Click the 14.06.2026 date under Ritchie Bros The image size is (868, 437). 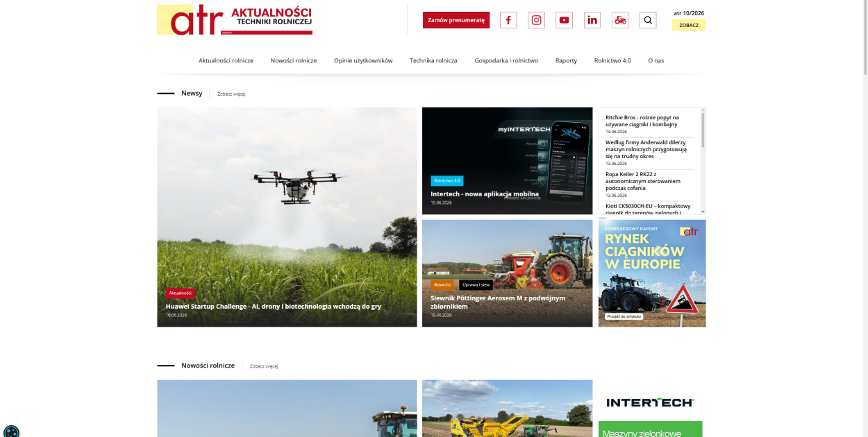(616, 131)
